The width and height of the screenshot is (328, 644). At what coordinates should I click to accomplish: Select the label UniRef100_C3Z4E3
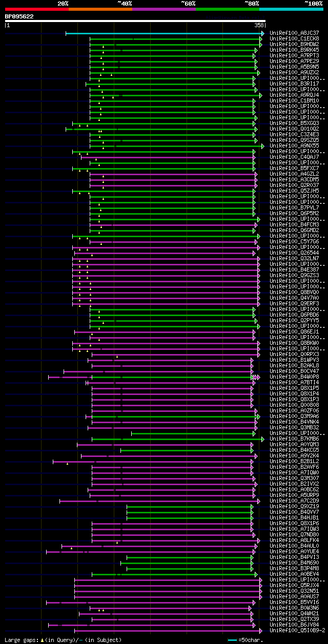[294, 134]
